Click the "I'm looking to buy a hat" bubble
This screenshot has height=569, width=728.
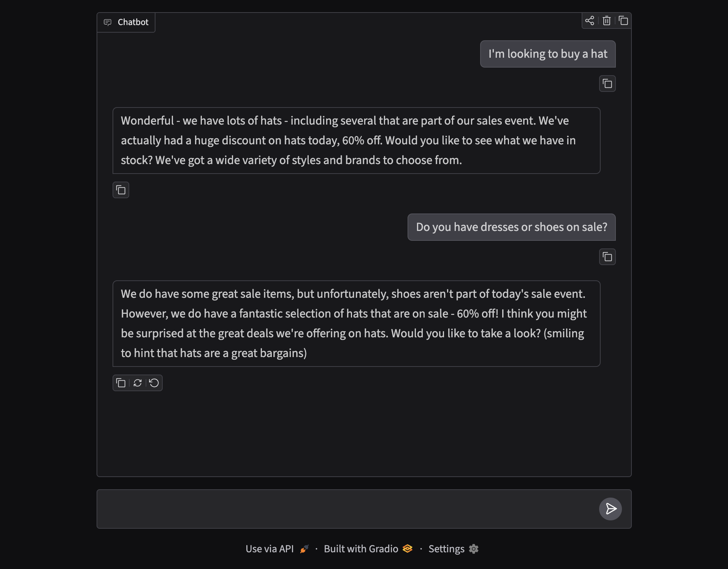coord(548,54)
